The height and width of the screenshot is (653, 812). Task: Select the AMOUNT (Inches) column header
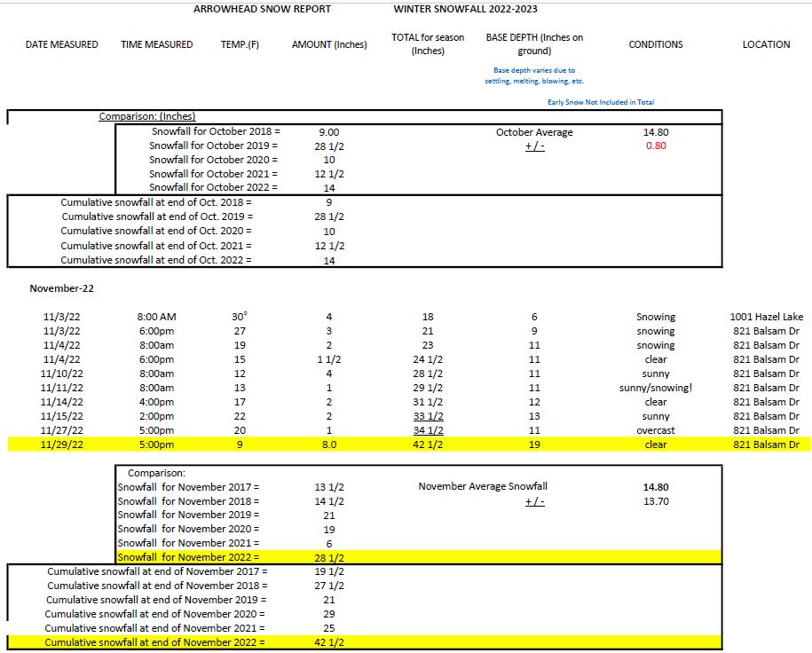[x=329, y=44]
